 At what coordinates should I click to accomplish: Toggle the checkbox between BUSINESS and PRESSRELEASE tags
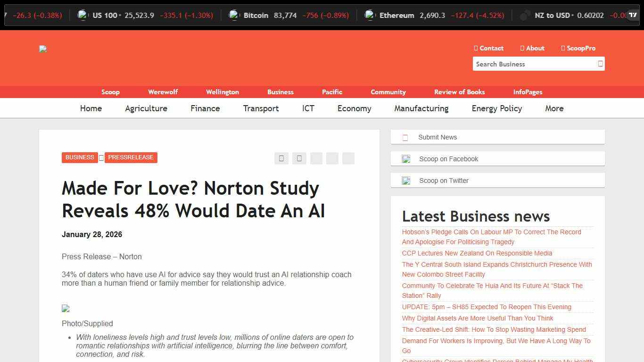101,158
